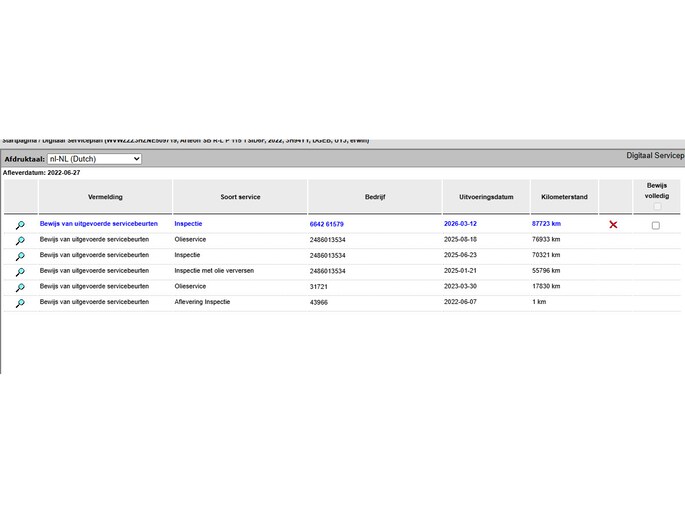The height and width of the screenshot is (513, 685).
Task: Click magnifier icon for 2025-08-18 Olieservice row
Action: pyautogui.click(x=19, y=241)
